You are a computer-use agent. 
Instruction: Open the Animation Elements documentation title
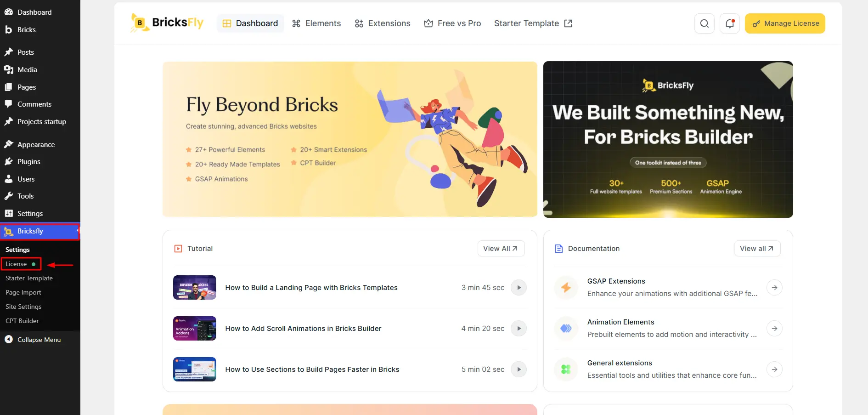point(621,322)
